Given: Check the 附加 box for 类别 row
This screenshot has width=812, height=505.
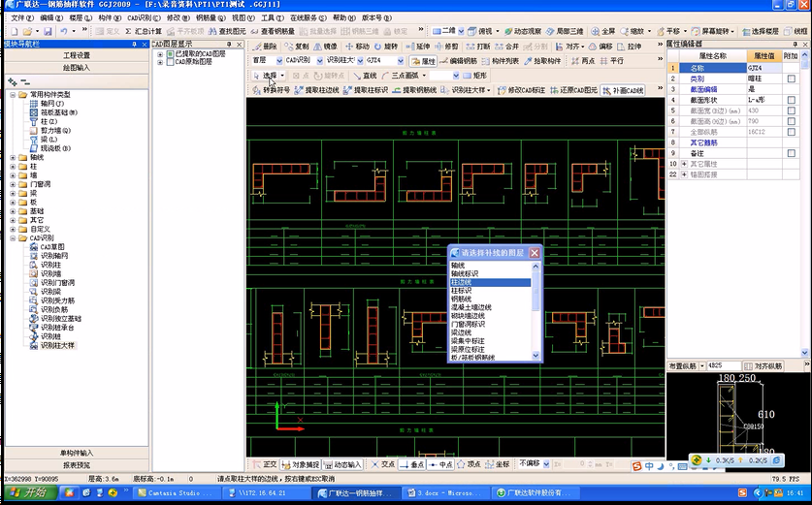Looking at the screenshot, I should click(792, 79).
